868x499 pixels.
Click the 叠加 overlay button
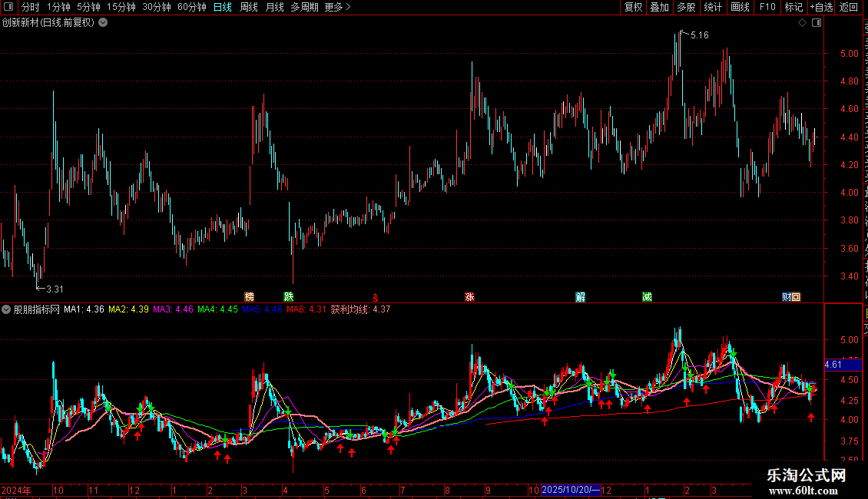point(660,7)
